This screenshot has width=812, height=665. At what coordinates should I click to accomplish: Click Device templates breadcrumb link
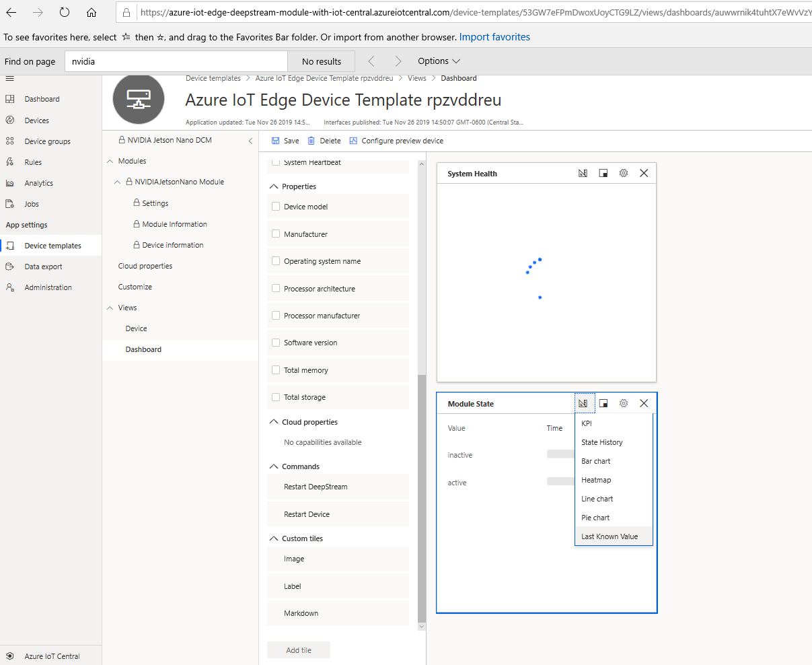[x=213, y=78]
